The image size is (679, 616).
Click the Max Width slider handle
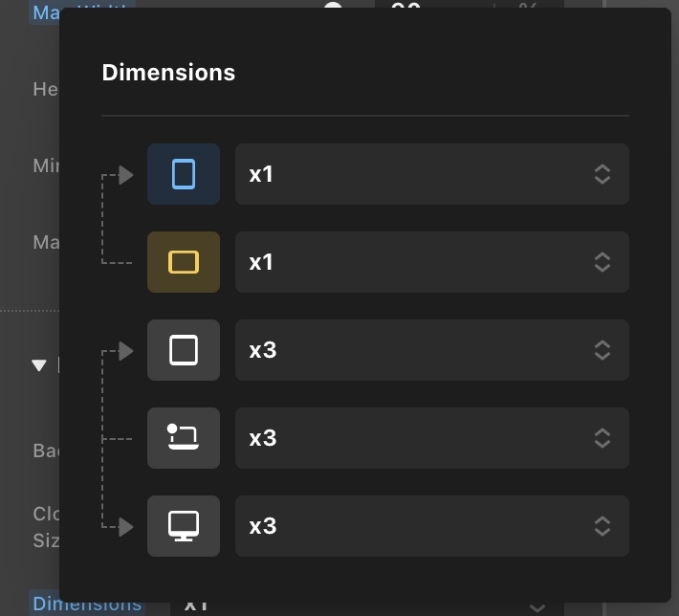click(333, 9)
